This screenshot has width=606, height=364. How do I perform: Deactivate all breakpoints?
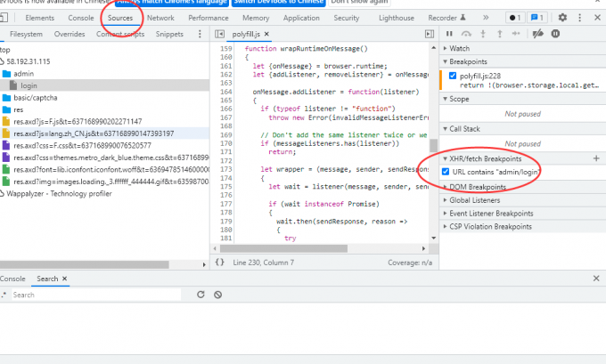pyautogui.click(x=537, y=34)
